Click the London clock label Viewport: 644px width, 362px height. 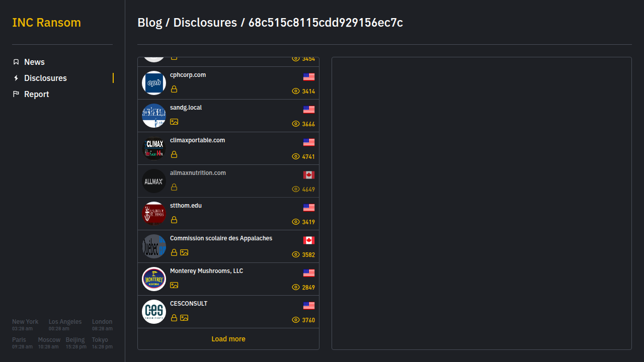[x=102, y=322]
